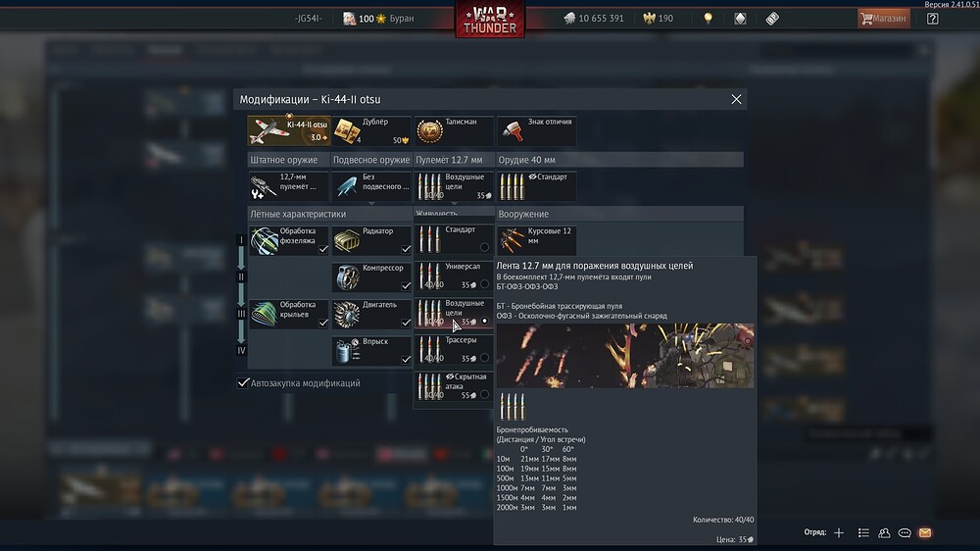Click the Версия 2.41.0.51 version text
This screenshot has height=551, width=980.
pos(952,4)
